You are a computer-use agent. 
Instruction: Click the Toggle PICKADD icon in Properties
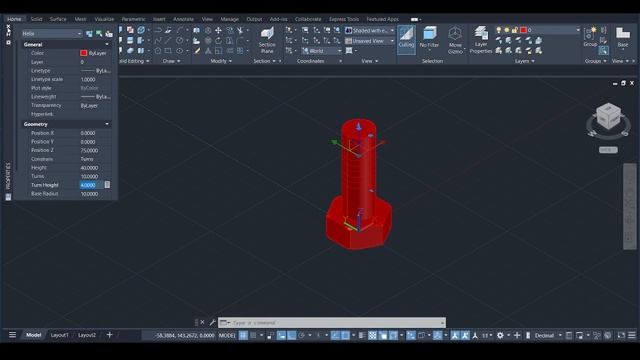[89, 33]
